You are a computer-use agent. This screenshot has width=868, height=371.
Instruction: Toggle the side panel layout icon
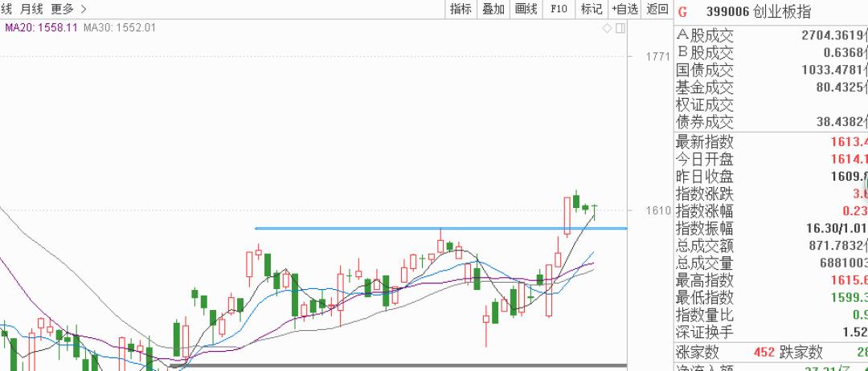pyautogui.click(x=620, y=28)
